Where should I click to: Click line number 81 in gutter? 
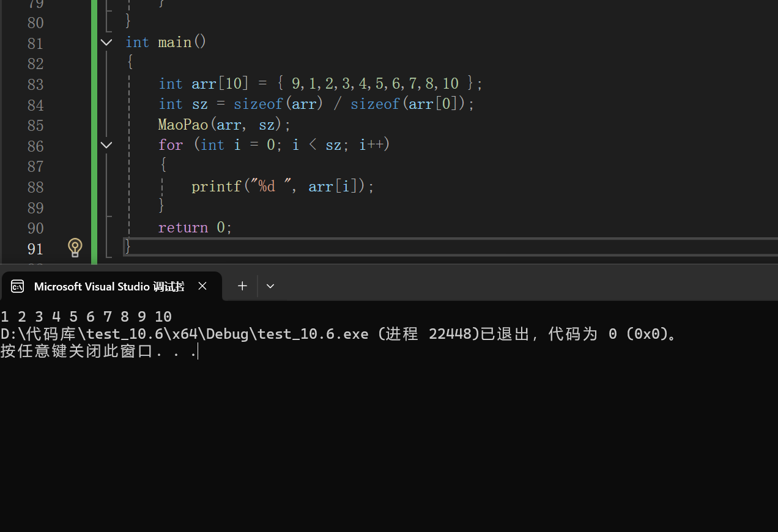pos(35,43)
